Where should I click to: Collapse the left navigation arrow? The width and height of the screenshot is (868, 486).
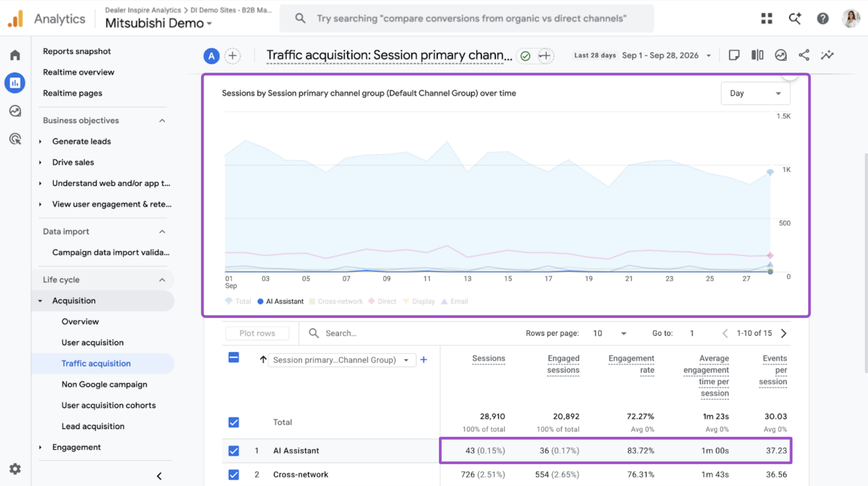(159, 476)
